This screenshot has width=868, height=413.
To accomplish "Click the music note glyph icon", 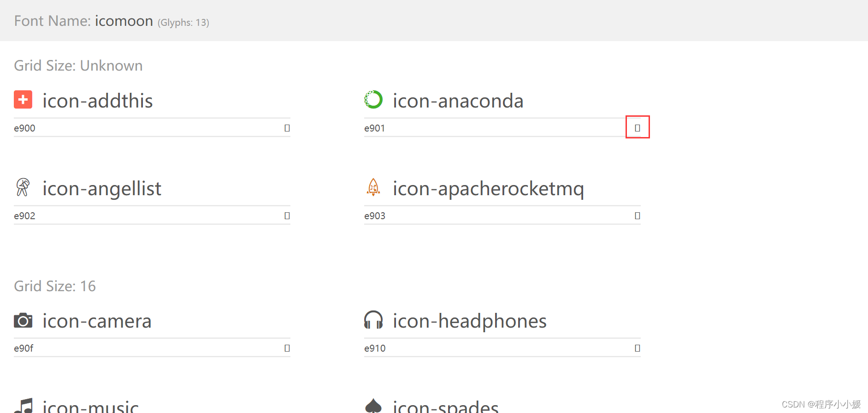I will point(23,406).
